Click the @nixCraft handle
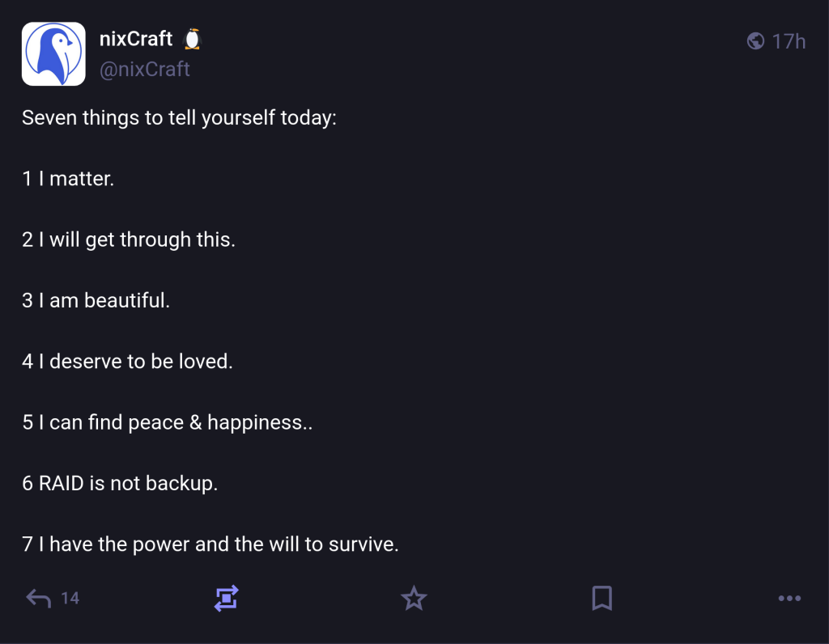829x644 pixels. tap(145, 70)
